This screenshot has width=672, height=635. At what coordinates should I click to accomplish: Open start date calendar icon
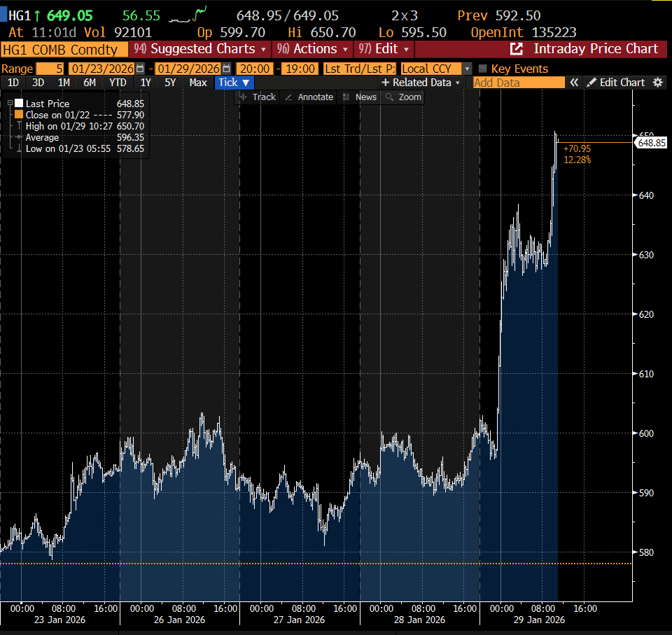tap(140, 69)
